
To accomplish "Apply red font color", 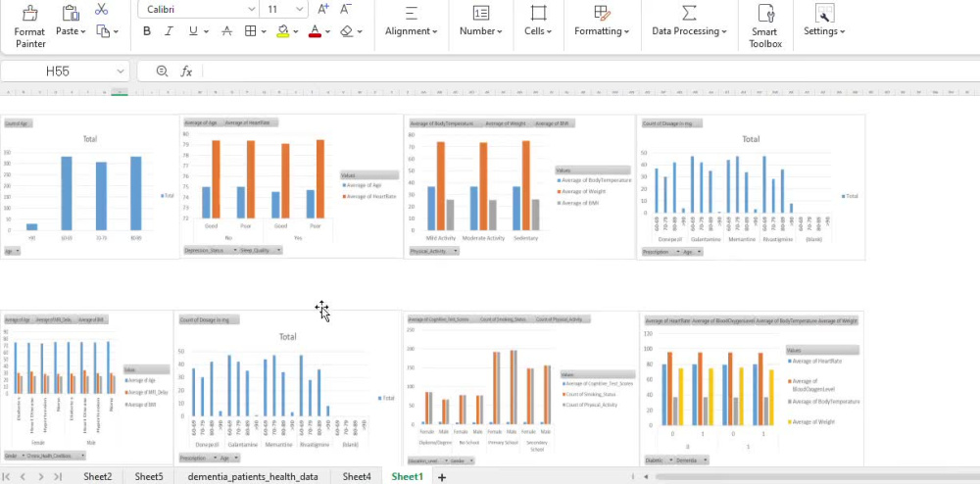I will [315, 31].
